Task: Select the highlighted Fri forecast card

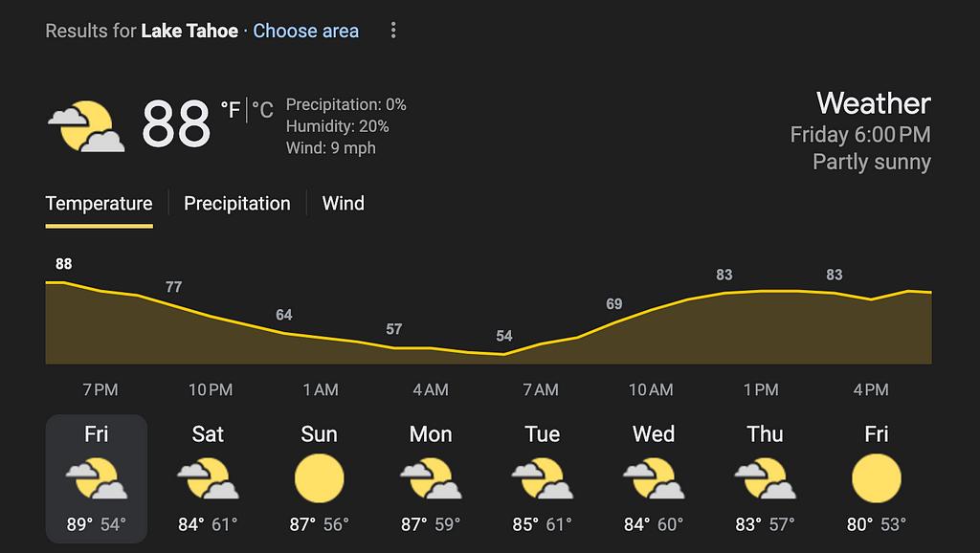Action: click(97, 478)
